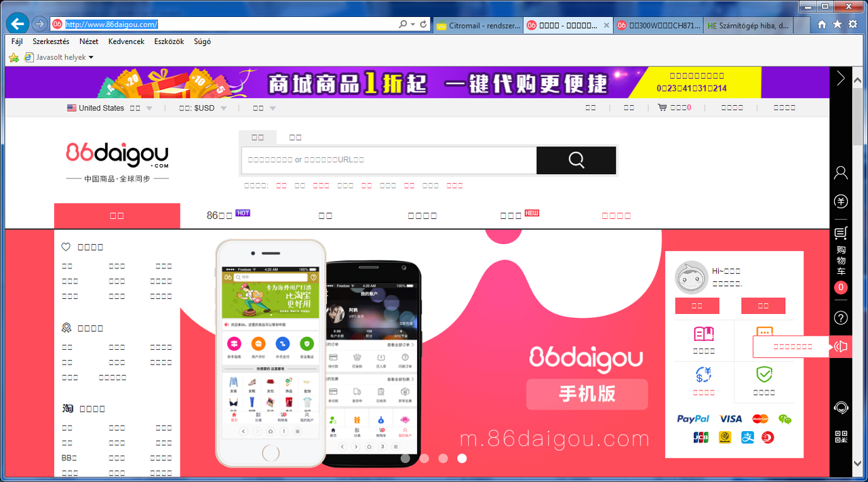Click the WeChat payment logo
868x482 pixels.
[x=785, y=419]
